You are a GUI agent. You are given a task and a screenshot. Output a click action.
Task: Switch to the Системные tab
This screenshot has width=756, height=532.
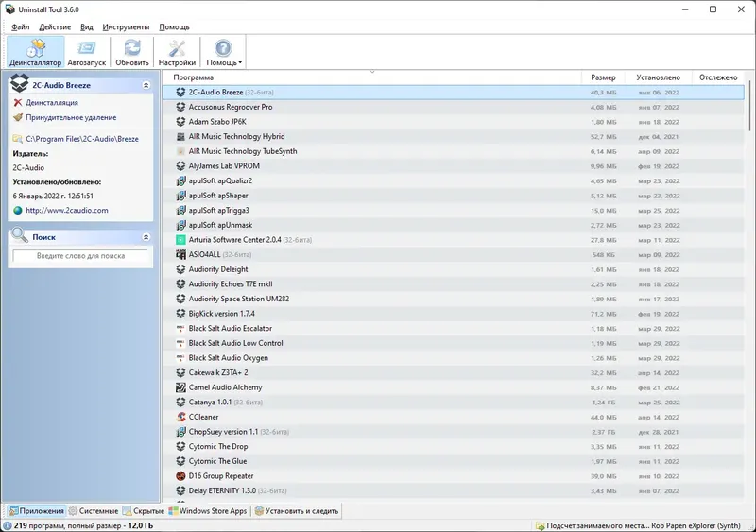pyautogui.click(x=94, y=511)
